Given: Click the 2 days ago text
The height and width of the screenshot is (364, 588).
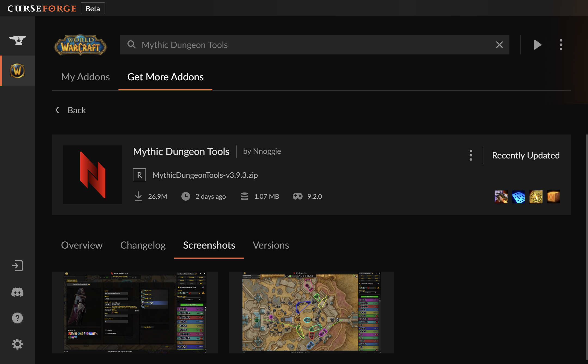Looking at the screenshot, I should point(211,196).
